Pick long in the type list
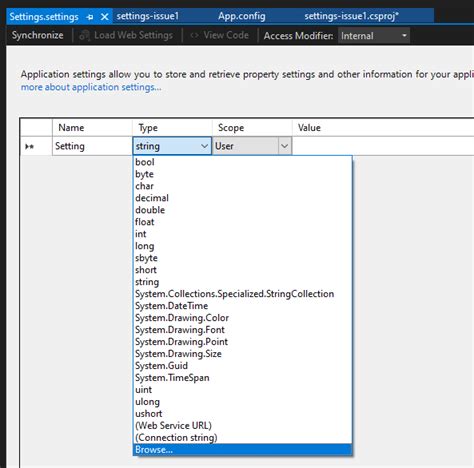474x468 pixels. pos(242,246)
